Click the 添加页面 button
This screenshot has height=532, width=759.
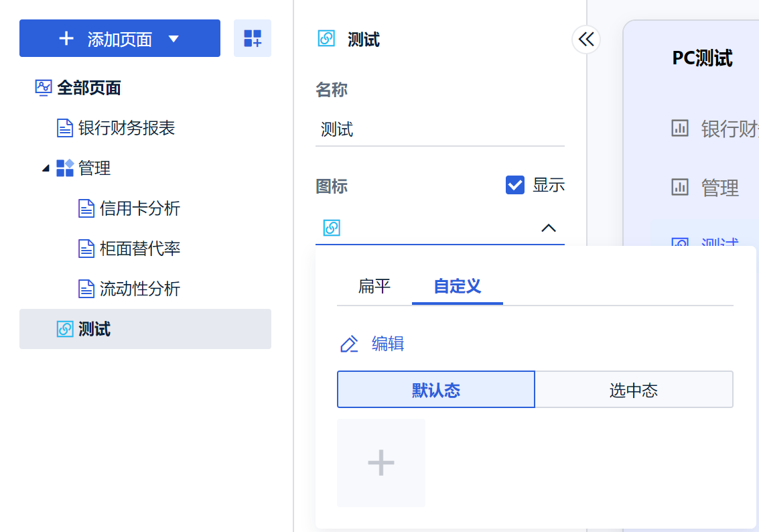pos(107,39)
